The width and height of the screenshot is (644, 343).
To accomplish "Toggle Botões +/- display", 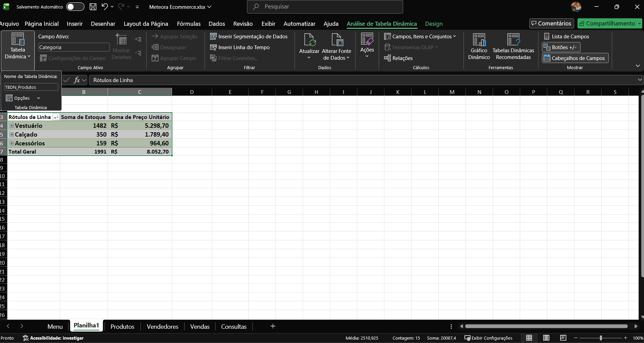I will click(x=561, y=47).
